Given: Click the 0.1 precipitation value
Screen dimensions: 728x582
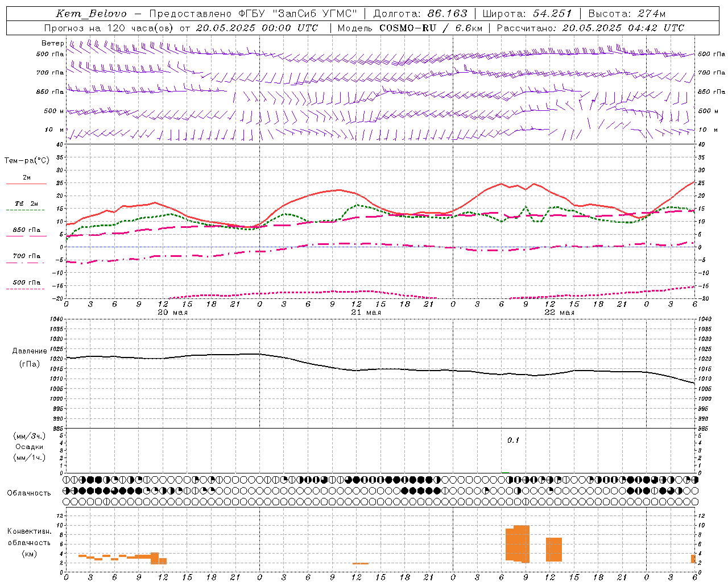Looking at the screenshot, I should (x=514, y=440).
